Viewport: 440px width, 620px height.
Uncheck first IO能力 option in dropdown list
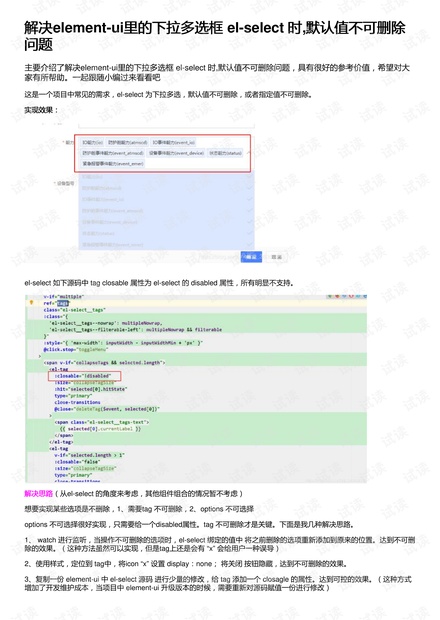249,177
